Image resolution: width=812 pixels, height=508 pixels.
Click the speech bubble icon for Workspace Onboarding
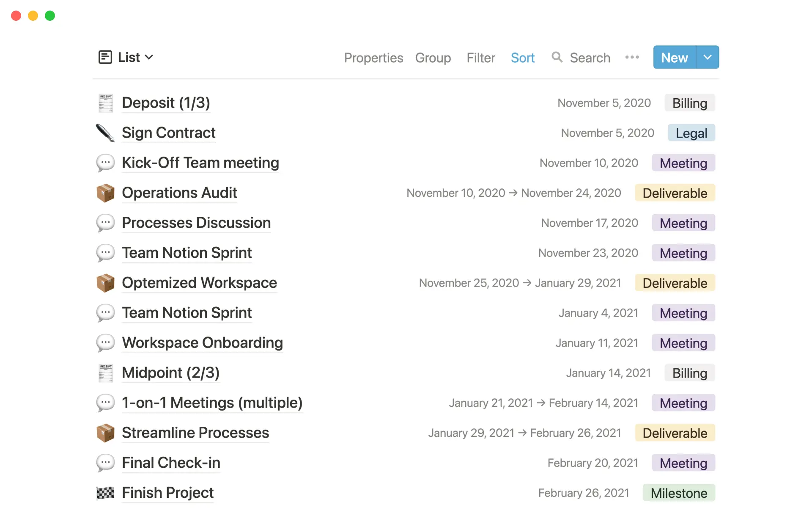(x=106, y=342)
